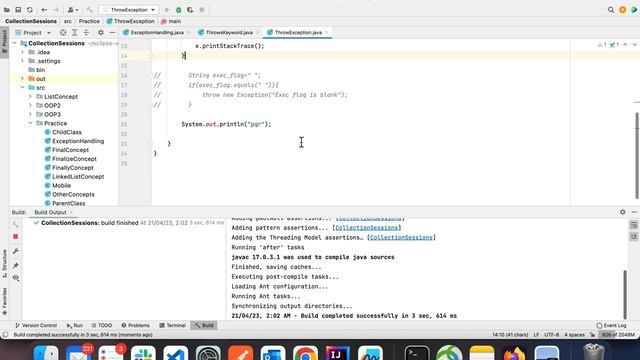640x360 pixels.
Task: Open Build panel gear settings
Action: tap(622, 212)
